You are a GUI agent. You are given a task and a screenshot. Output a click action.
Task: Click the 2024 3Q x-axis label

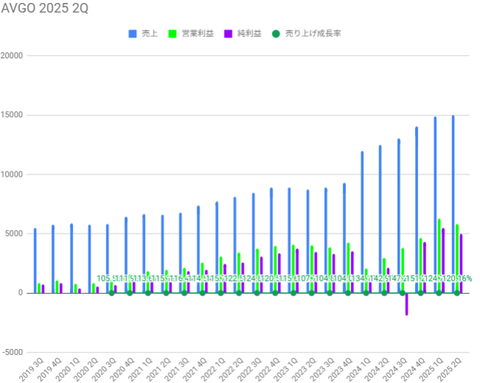[395, 369]
